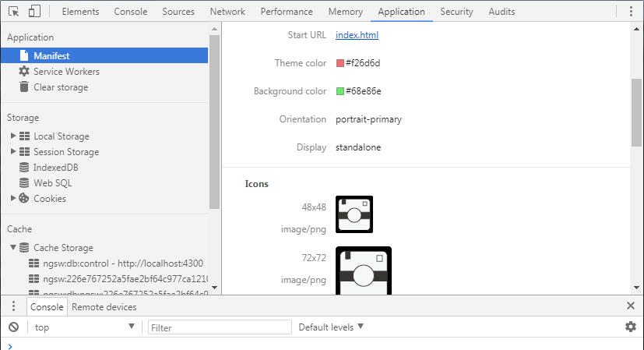Open the drawer three-dot menu
Viewport: 644px width, 350px height.
pos(13,306)
